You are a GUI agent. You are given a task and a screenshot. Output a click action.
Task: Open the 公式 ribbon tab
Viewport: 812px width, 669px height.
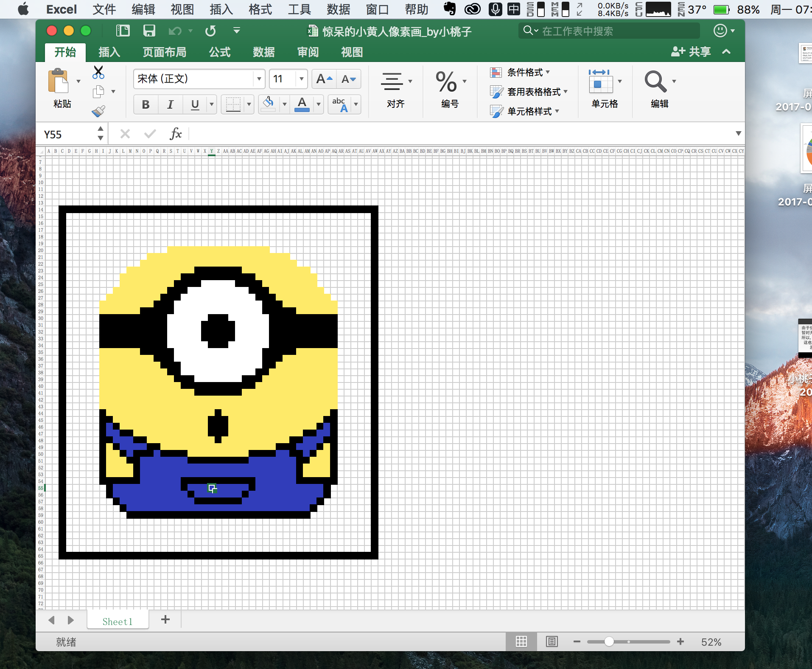point(220,52)
